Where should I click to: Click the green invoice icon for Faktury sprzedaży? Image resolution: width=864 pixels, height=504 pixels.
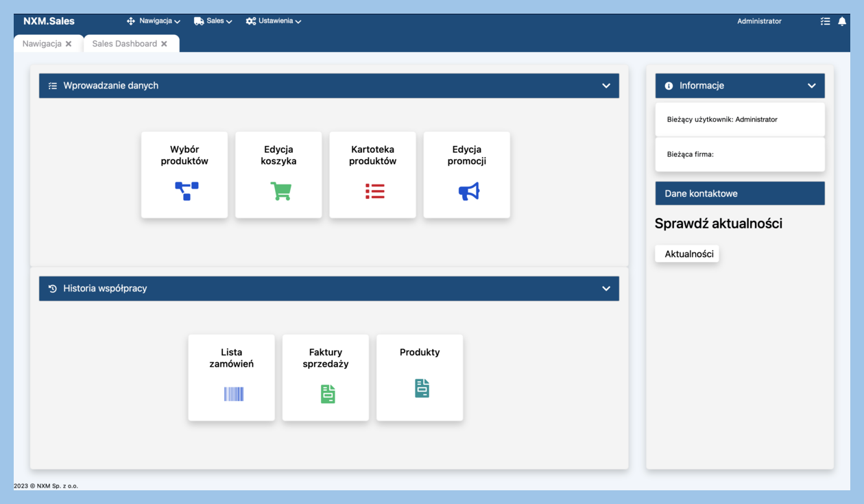(x=328, y=394)
